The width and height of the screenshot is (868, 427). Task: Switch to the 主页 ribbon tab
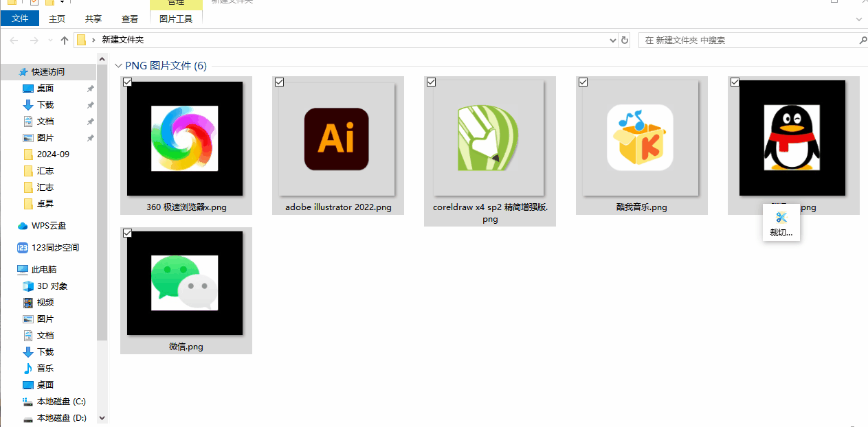tap(57, 19)
